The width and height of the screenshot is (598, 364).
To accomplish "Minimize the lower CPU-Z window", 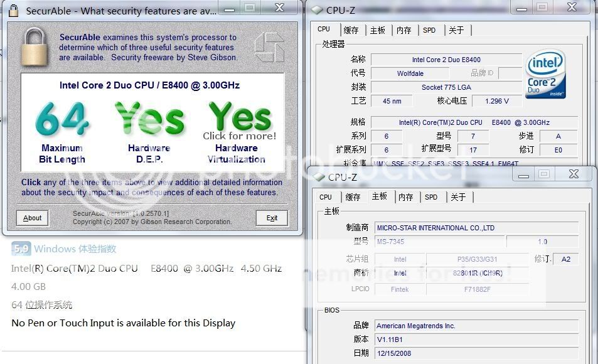I will coord(523,174).
